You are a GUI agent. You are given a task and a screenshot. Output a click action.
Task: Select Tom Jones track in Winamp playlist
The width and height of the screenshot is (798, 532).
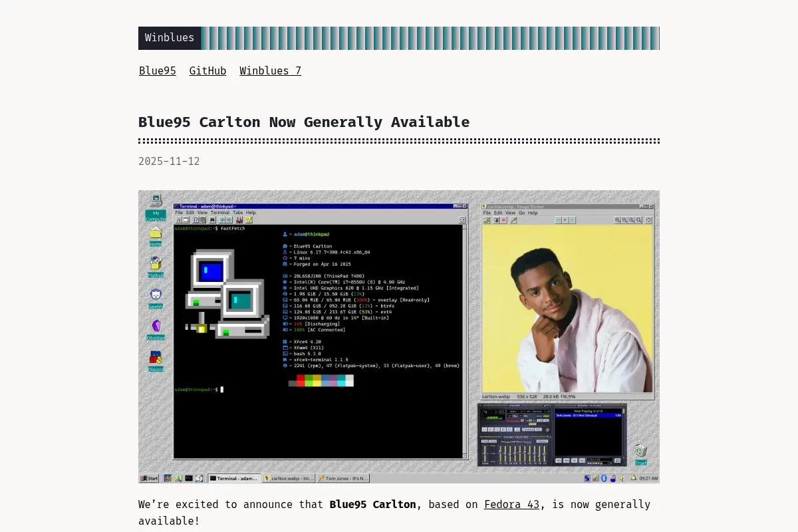click(589, 415)
